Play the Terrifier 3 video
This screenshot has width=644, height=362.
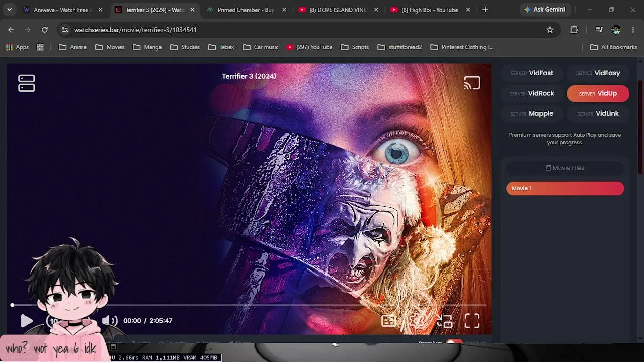tap(27, 321)
